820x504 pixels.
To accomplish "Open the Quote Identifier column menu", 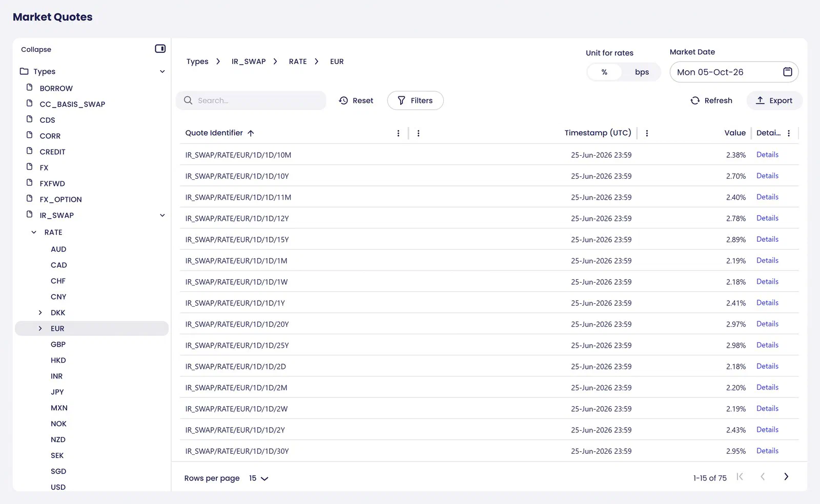I will coord(398,133).
